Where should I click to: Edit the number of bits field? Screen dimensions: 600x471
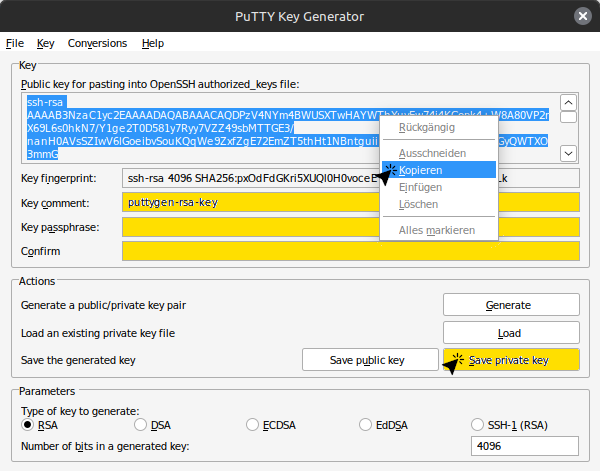tap(524, 446)
